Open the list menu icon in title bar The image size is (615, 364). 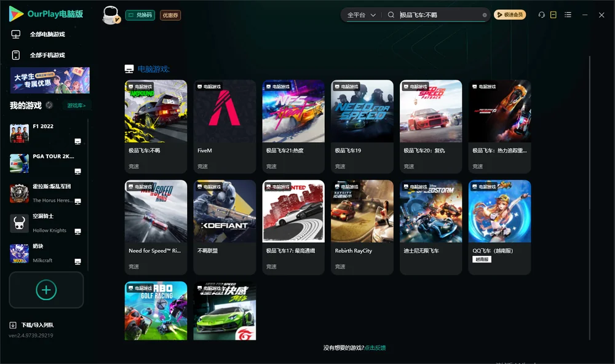tap(568, 15)
